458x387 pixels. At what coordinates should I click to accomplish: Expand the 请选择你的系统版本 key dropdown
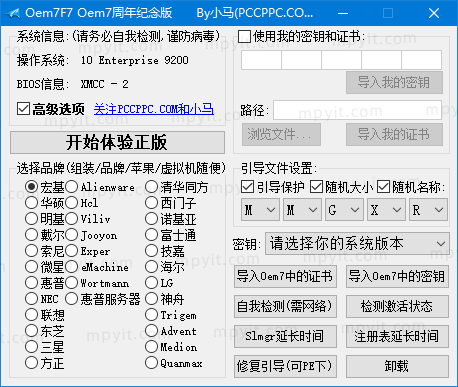coord(357,244)
